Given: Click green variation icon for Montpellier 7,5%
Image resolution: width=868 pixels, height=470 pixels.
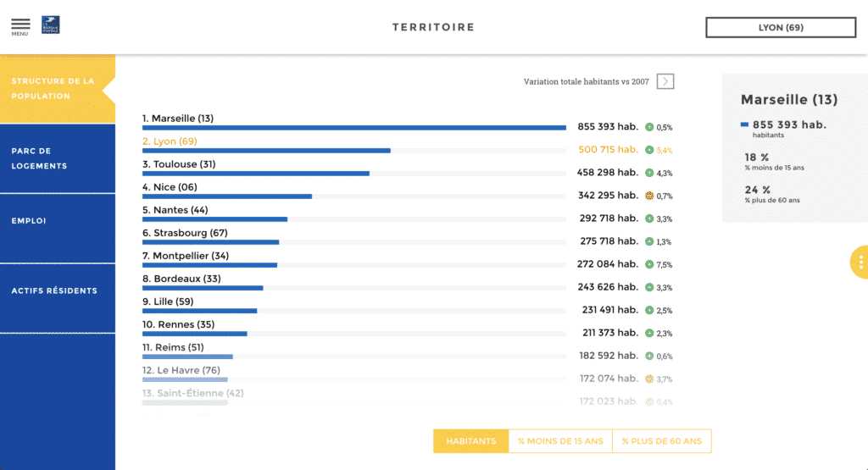Looking at the screenshot, I should coord(649,264).
